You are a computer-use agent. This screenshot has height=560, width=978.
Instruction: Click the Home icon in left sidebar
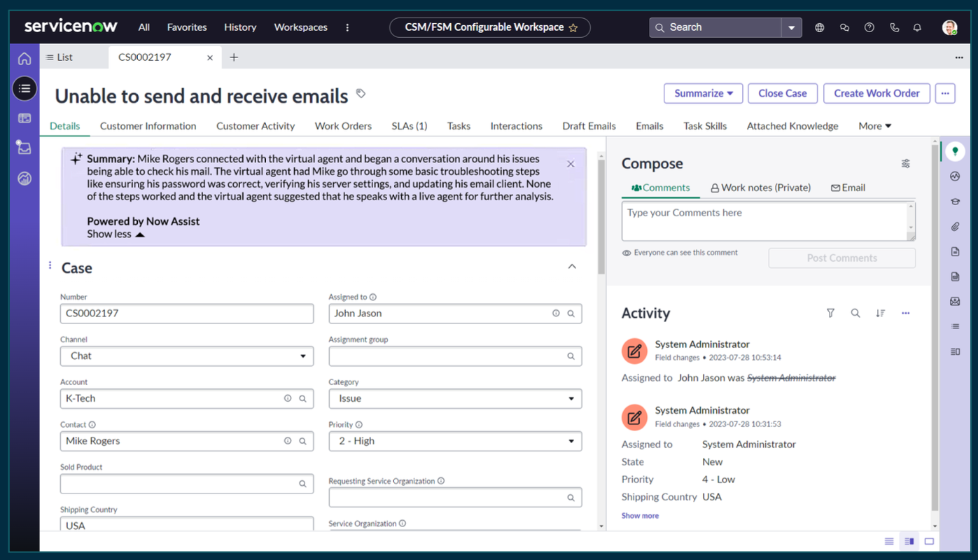coord(25,59)
